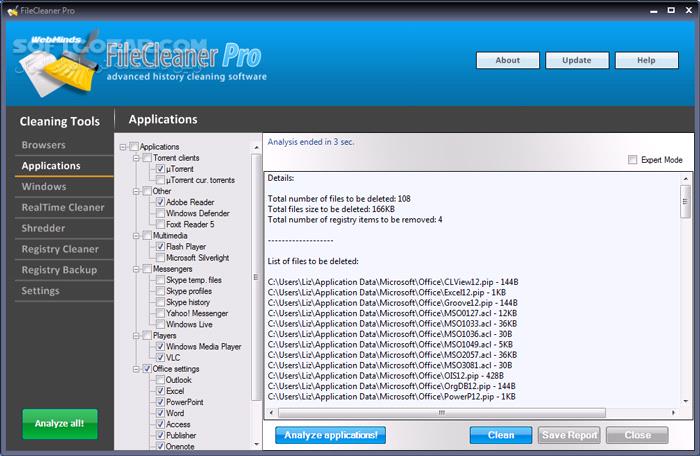Collapse the Other tree node
The height and width of the screenshot is (456, 700).
136,191
